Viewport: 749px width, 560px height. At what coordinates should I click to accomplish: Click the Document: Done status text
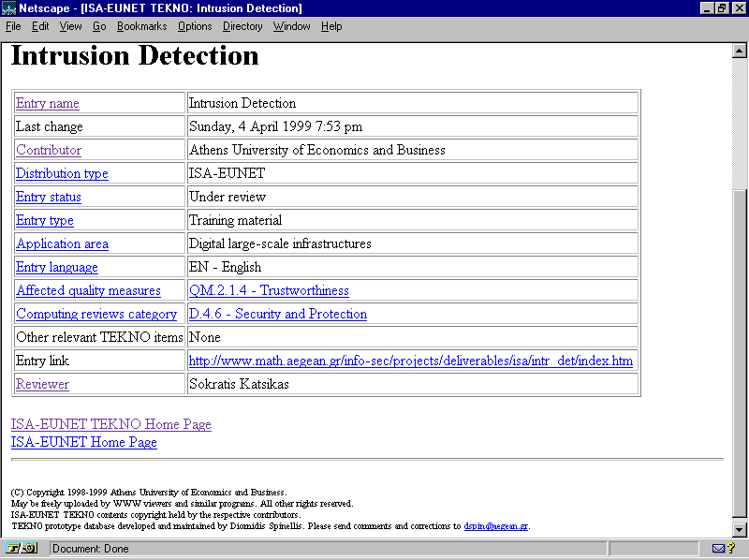pos(90,549)
